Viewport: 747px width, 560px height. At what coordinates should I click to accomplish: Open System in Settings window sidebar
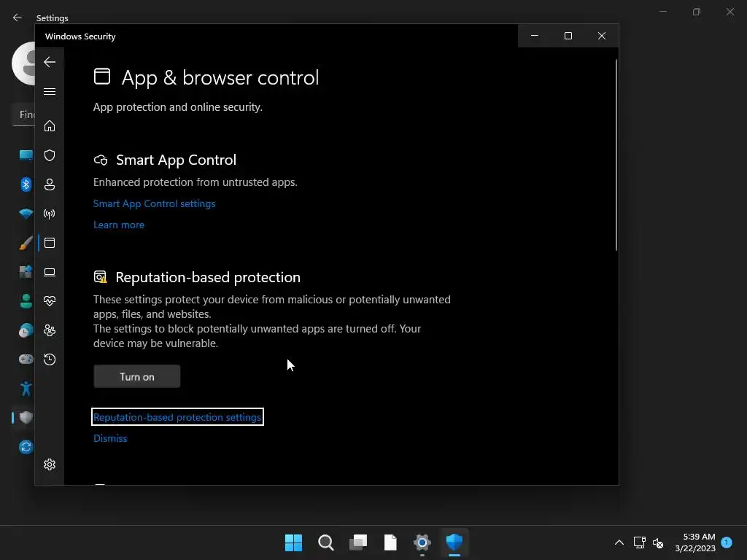point(26,155)
